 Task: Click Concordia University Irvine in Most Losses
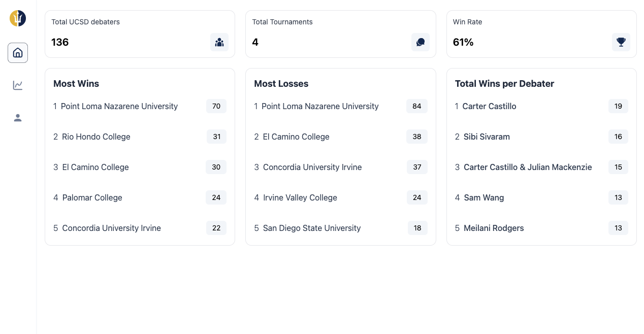point(312,167)
